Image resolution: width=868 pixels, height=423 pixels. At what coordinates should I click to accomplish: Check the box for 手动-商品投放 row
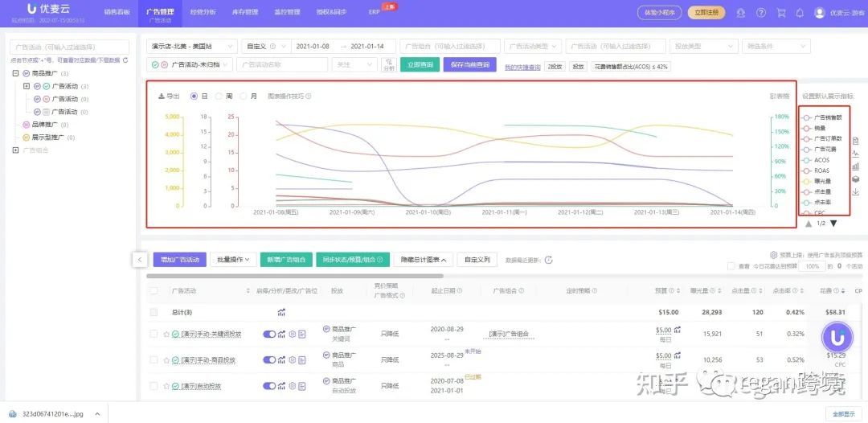[154, 359]
